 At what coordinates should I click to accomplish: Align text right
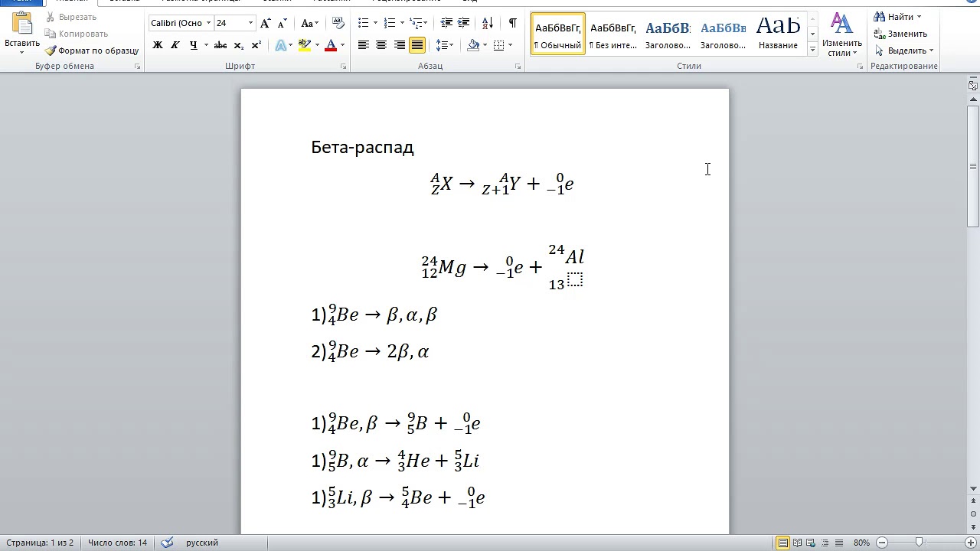coord(400,45)
